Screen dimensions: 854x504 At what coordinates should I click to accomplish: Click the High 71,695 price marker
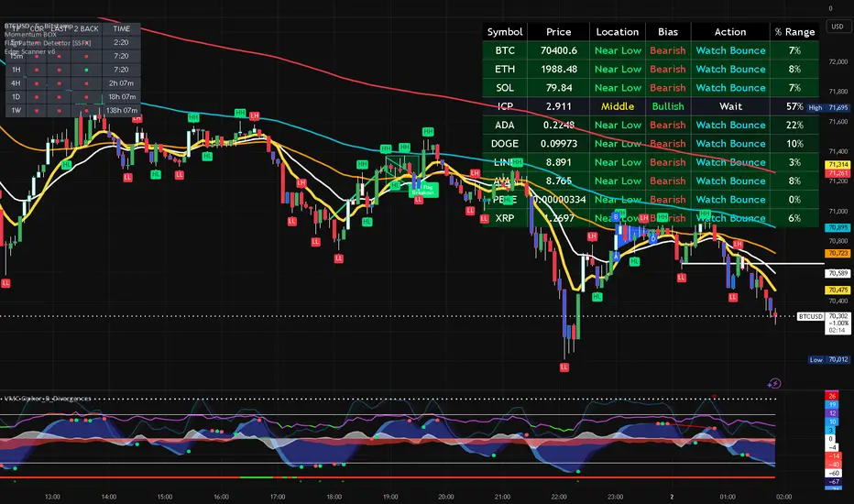[x=828, y=108]
